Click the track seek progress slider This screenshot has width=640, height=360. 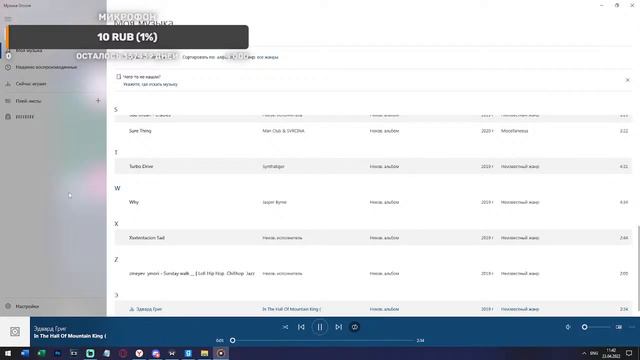pyautogui.click(x=322, y=340)
